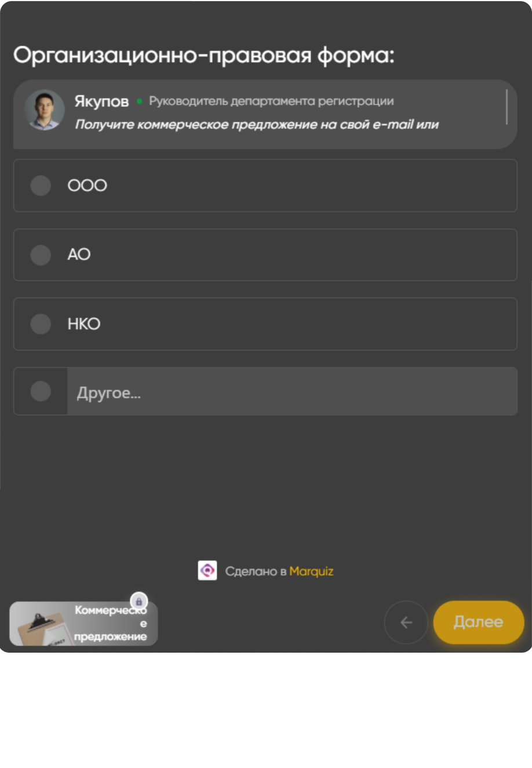Click the consultant name Якупов

pyautogui.click(x=101, y=101)
